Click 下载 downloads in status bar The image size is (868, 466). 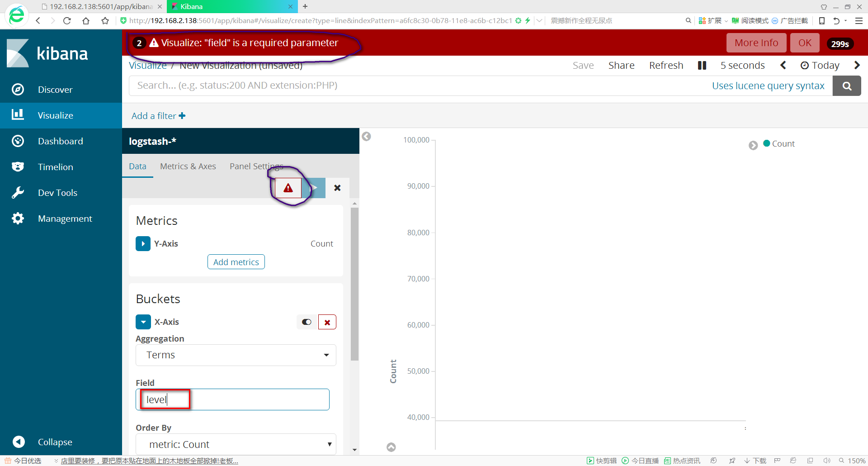coord(755,461)
